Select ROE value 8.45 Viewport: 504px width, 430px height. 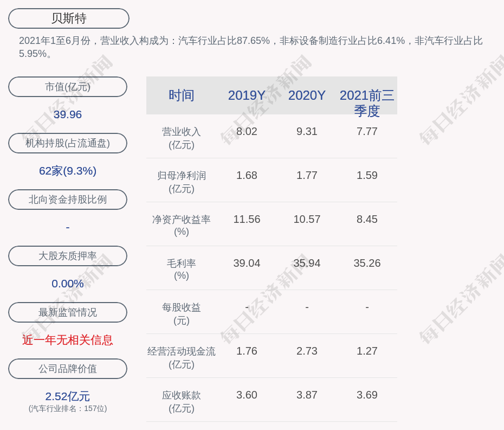367,220
